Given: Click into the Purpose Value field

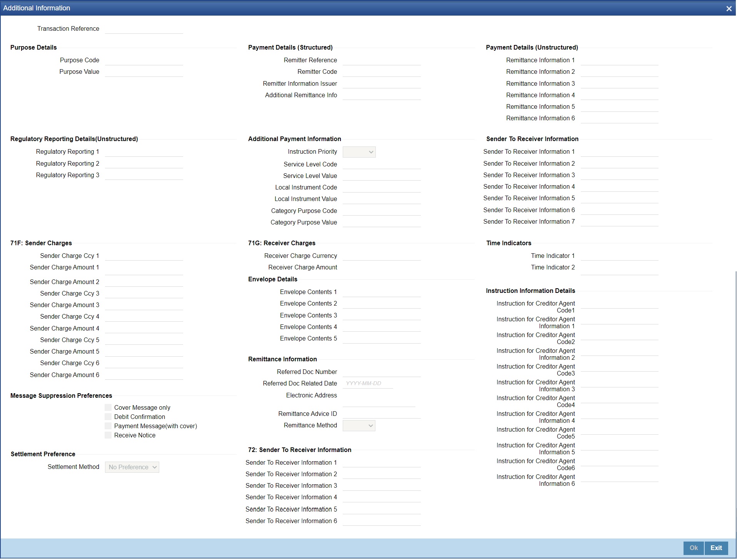Looking at the screenshot, I should pyautogui.click(x=144, y=72).
